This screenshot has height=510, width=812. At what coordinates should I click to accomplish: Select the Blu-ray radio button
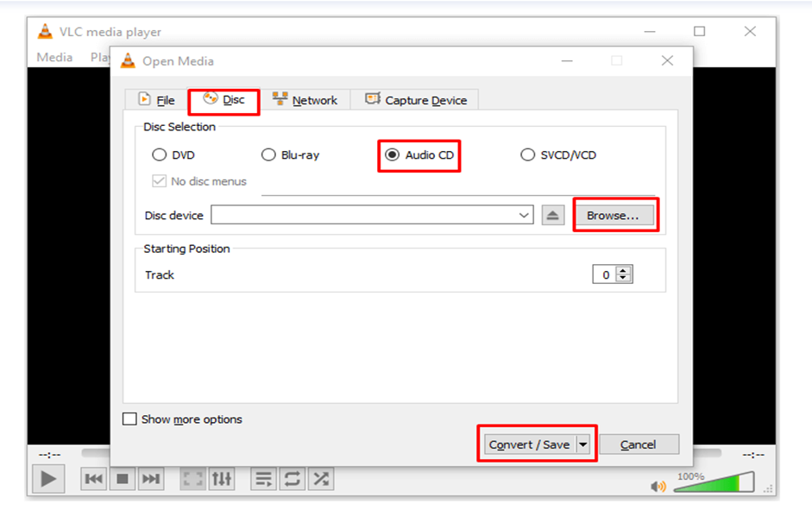(x=268, y=154)
